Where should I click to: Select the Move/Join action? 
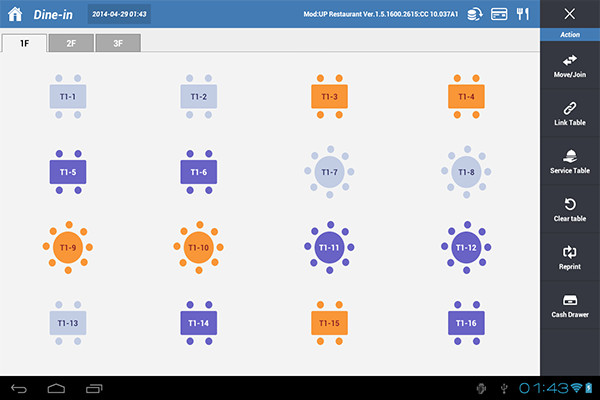coord(570,66)
